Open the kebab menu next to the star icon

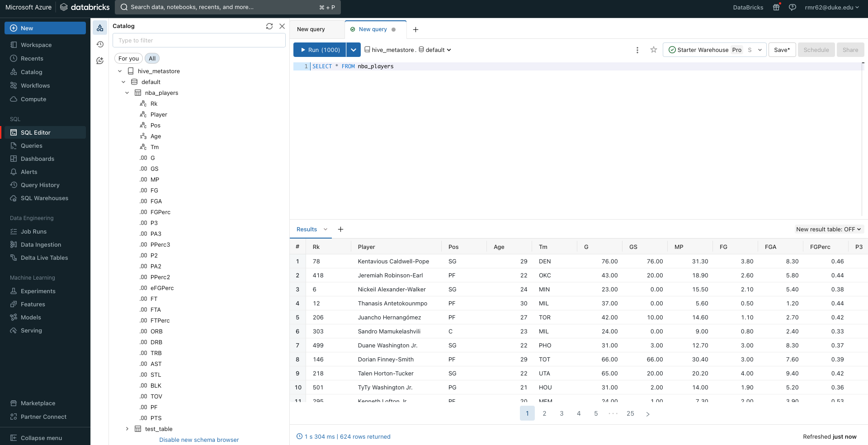637,50
